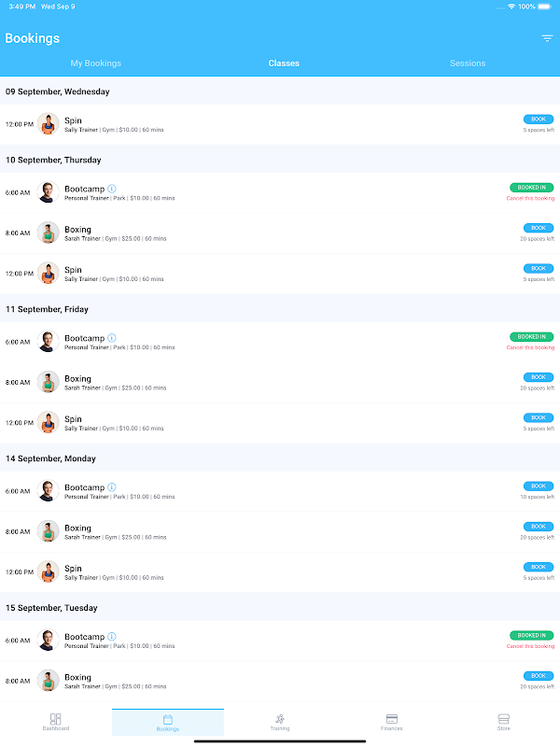Screen dimensions: 560x747
Task: Open the Finances card icon
Action: [x=392, y=719]
